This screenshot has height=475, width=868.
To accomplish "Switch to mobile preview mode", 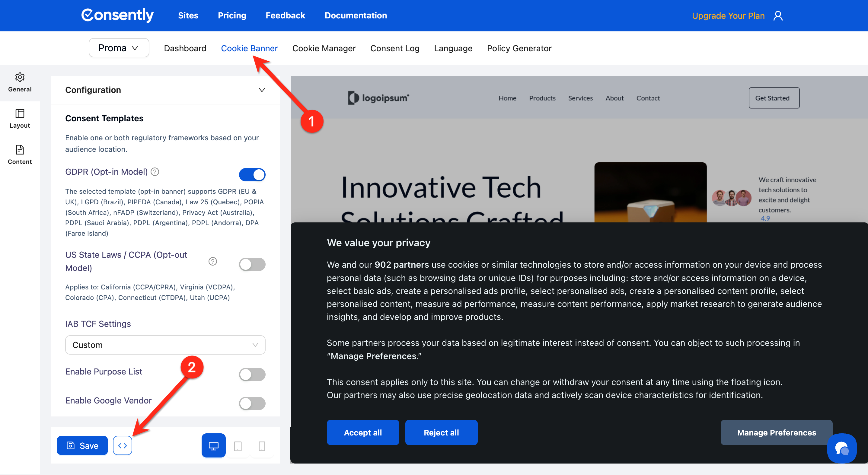I will coord(262,446).
